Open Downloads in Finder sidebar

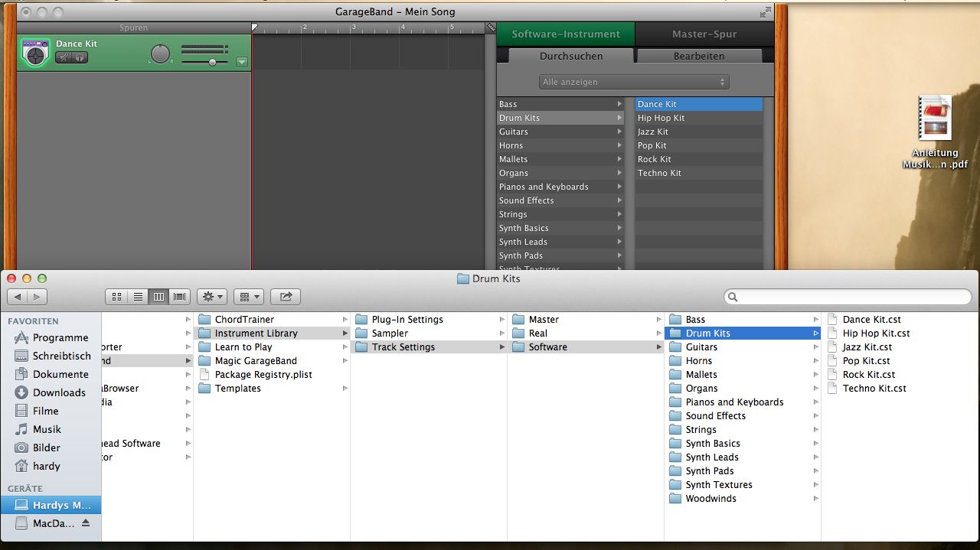click(51, 392)
